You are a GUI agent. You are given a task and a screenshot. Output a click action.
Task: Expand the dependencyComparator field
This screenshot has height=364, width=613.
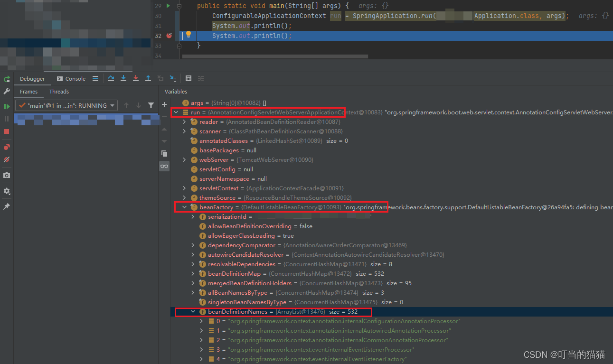[193, 245]
